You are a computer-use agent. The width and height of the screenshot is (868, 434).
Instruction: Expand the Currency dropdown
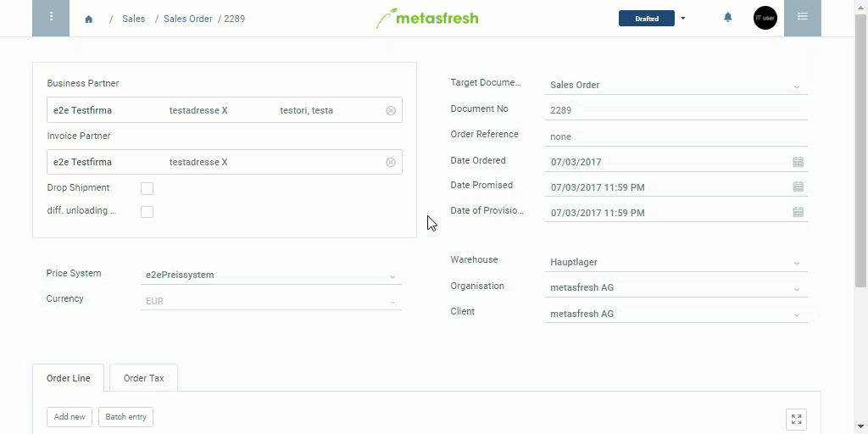coord(392,303)
